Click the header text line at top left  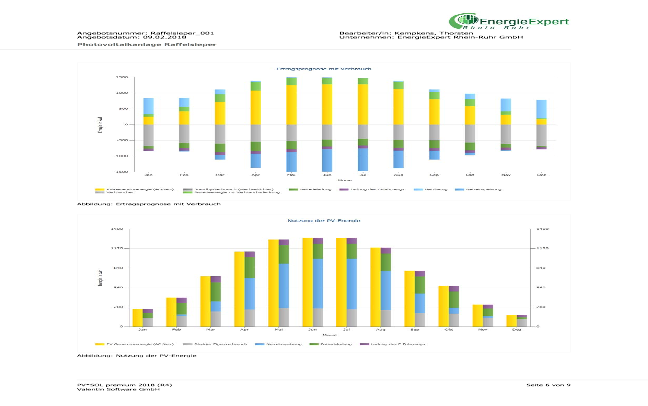[x=147, y=44]
